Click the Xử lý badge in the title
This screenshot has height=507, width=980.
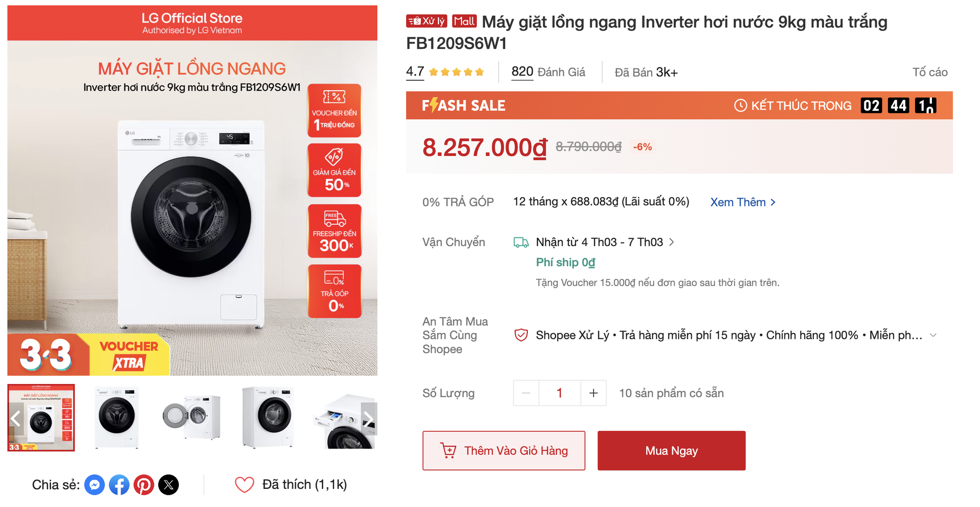426,21
